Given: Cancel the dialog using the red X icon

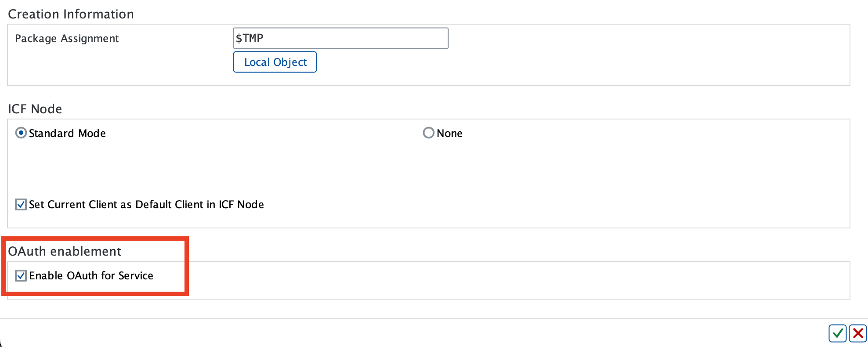Looking at the screenshot, I should click(x=857, y=333).
